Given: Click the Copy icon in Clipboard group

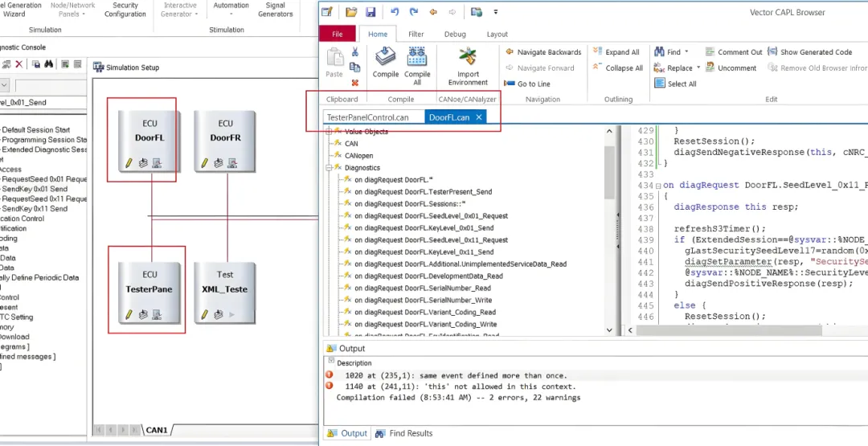Looking at the screenshot, I should pyautogui.click(x=355, y=67).
